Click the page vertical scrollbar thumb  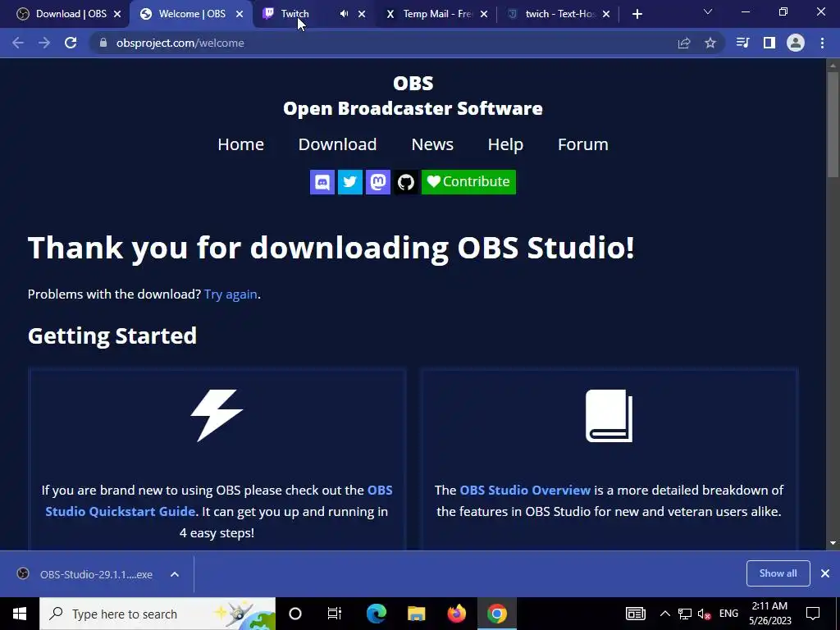(833, 123)
